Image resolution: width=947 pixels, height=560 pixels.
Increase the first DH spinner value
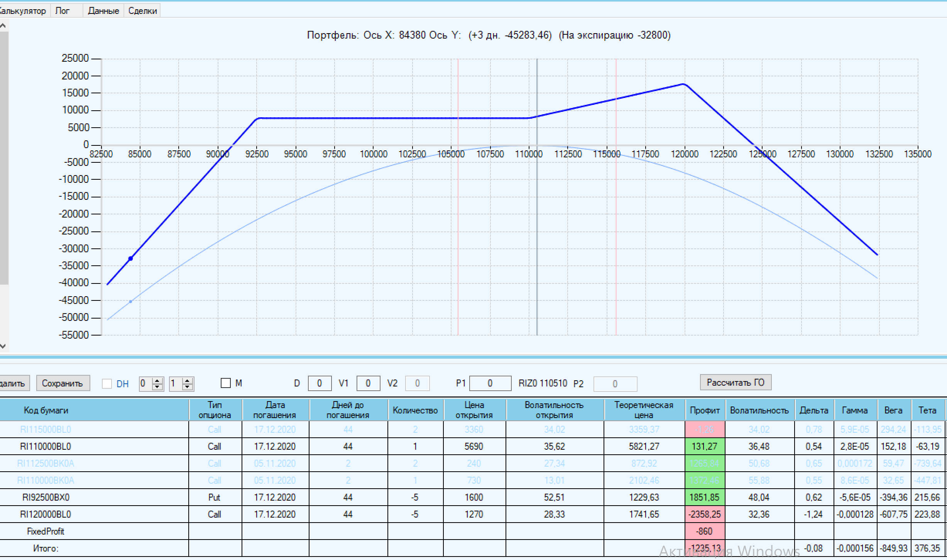coord(157,380)
